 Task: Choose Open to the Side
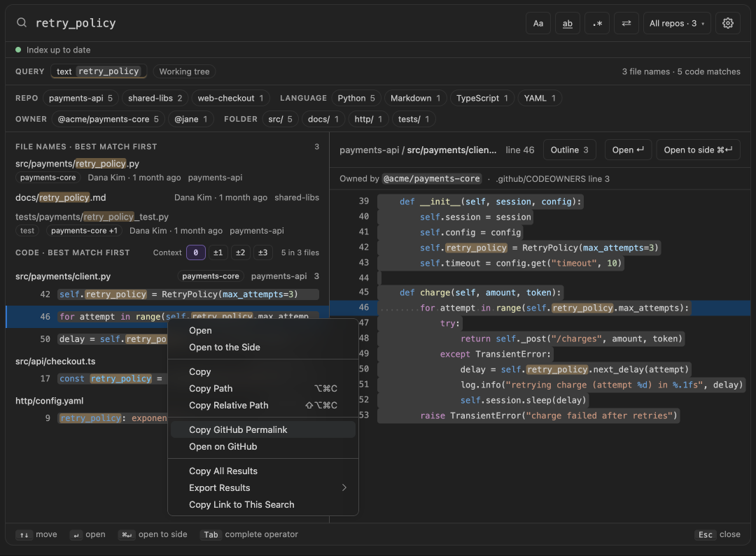[262, 348]
